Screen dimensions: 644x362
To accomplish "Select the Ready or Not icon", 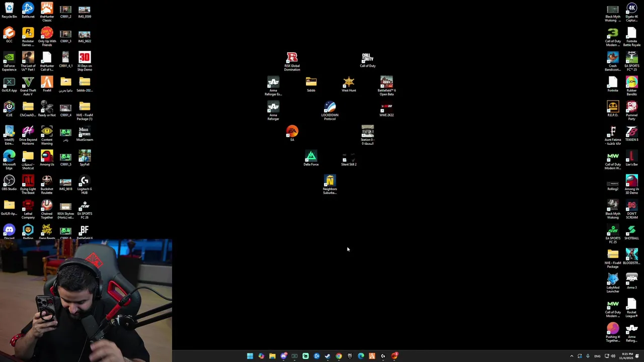I will point(47,109).
